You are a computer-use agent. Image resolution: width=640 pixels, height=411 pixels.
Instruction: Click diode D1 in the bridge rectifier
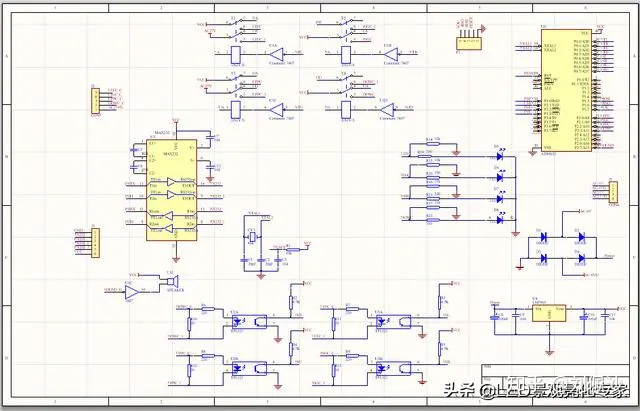pyautogui.click(x=544, y=237)
